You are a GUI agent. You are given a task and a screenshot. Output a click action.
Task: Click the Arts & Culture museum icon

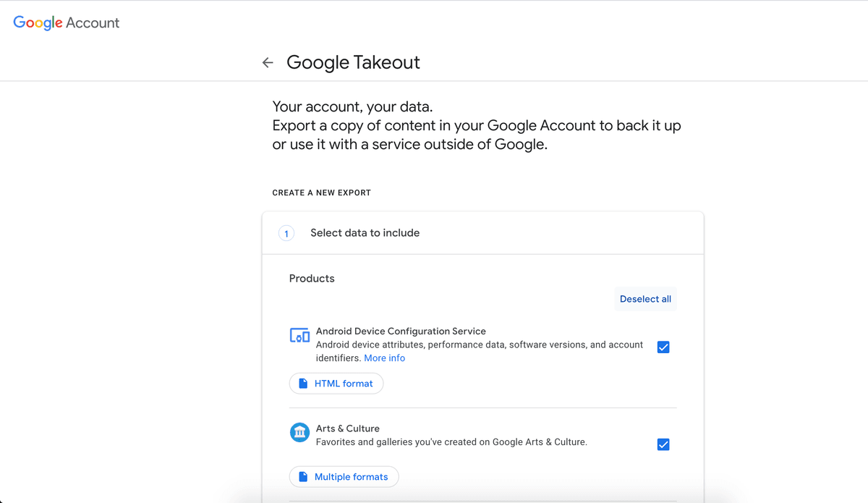pos(299,432)
